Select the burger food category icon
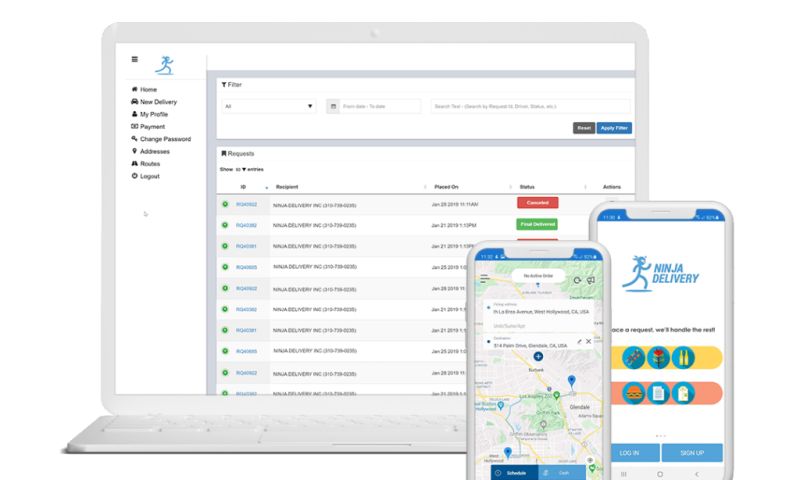The image size is (800, 480). click(632, 393)
